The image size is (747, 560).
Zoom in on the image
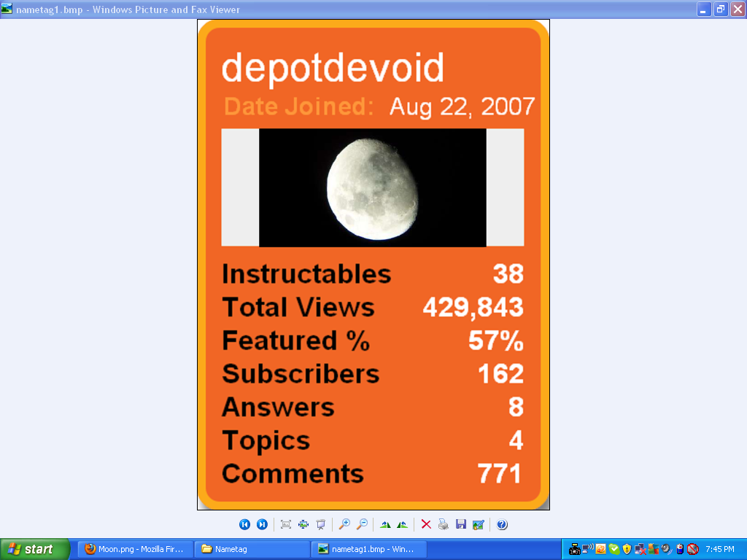tap(344, 524)
